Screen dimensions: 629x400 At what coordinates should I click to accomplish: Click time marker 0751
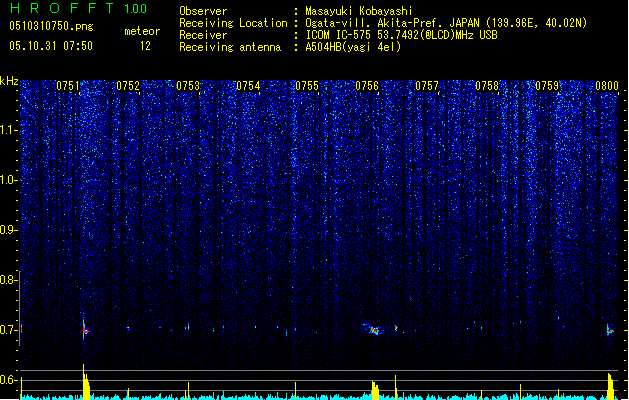tap(68, 86)
